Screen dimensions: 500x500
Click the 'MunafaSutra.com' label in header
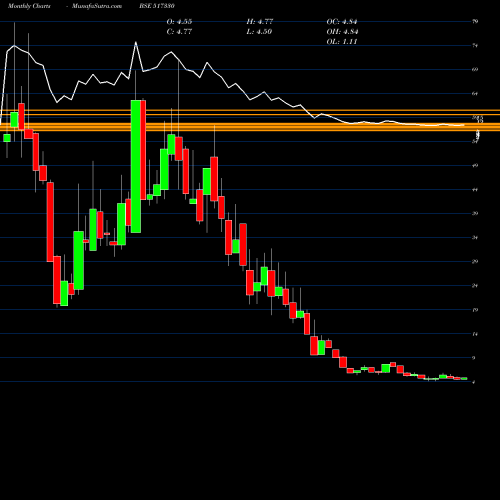[x=97, y=6]
